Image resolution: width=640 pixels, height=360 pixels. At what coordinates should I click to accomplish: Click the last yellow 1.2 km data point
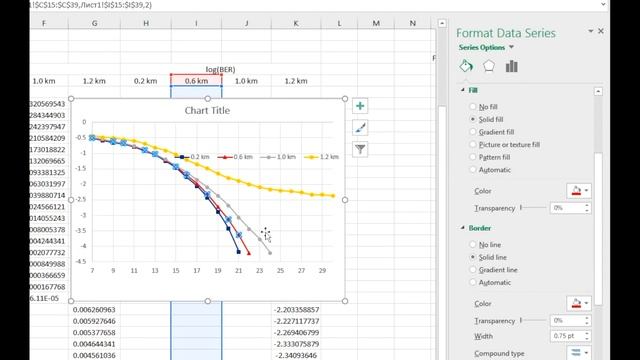coord(333,196)
